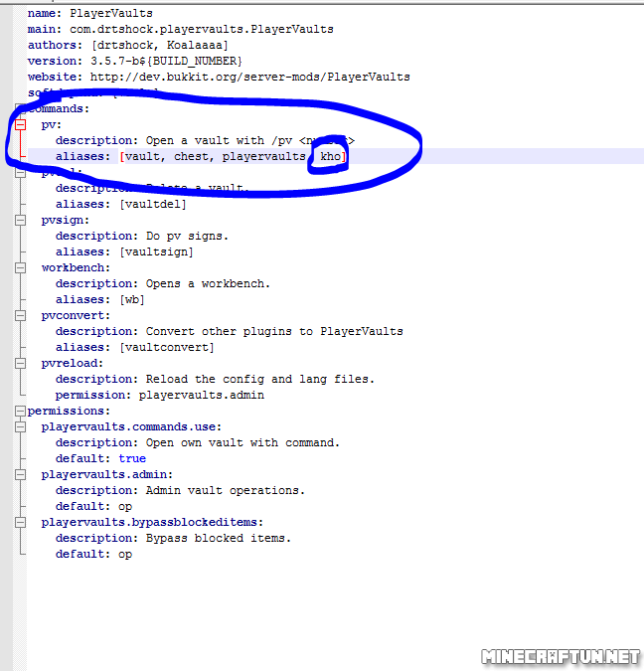The width and height of the screenshot is (644, 671).
Task: Click the '[vaultconvert]' alias
Action: tap(166, 347)
